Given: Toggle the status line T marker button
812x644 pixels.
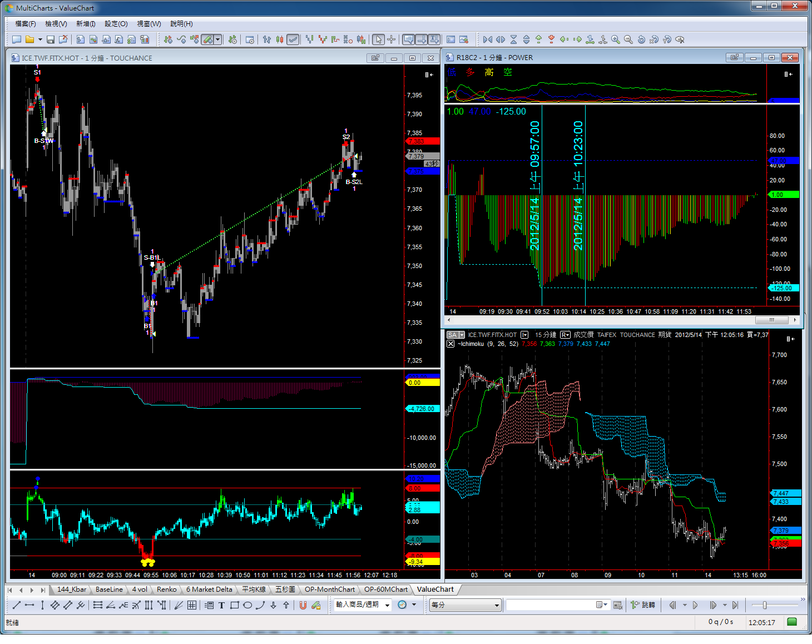Looking at the screenshot, I should pyautogui.click(x=435, y=39).
